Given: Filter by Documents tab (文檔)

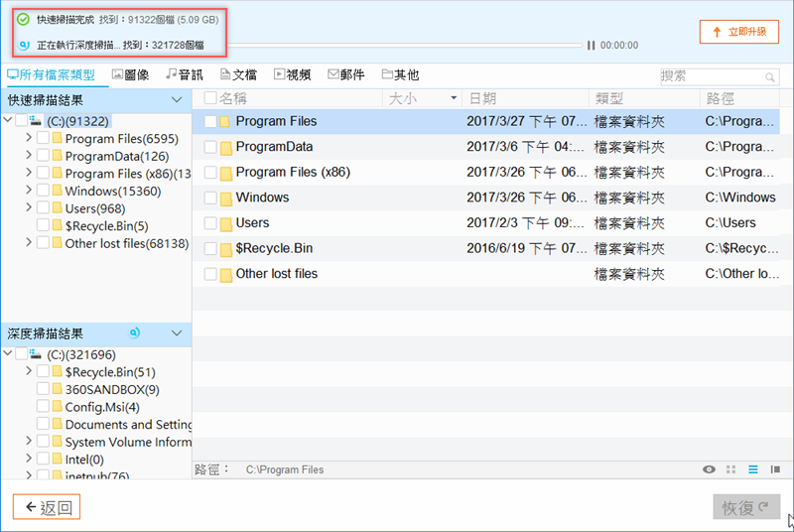Looking at the screenshot, I should (238, 75).
